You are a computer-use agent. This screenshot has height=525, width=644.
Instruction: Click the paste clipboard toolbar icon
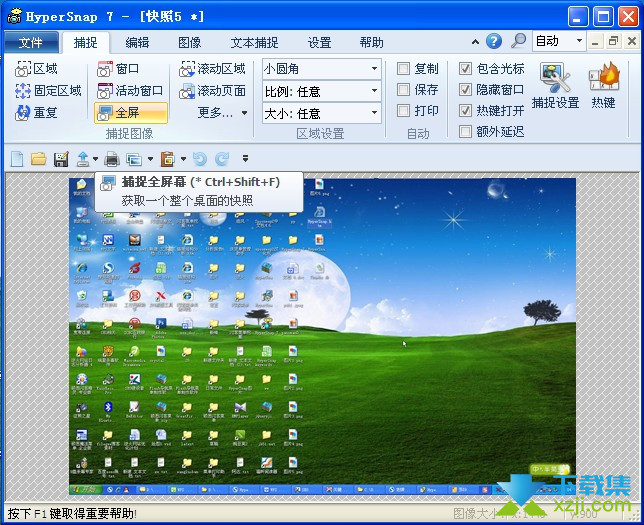coord(168,159)
